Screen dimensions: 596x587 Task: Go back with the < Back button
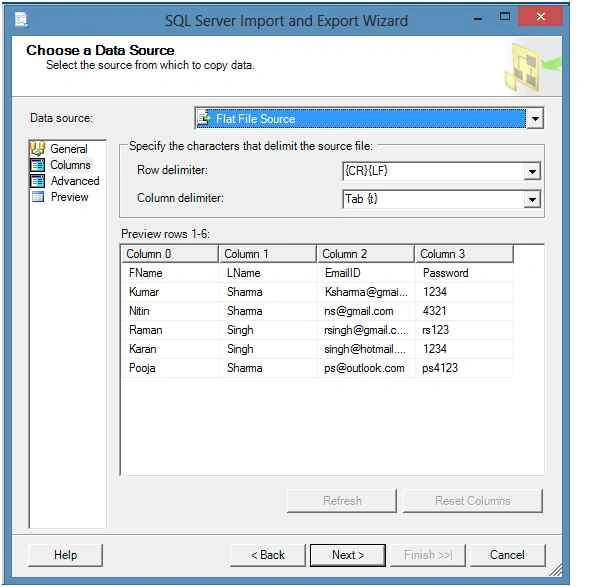point(268,555)
